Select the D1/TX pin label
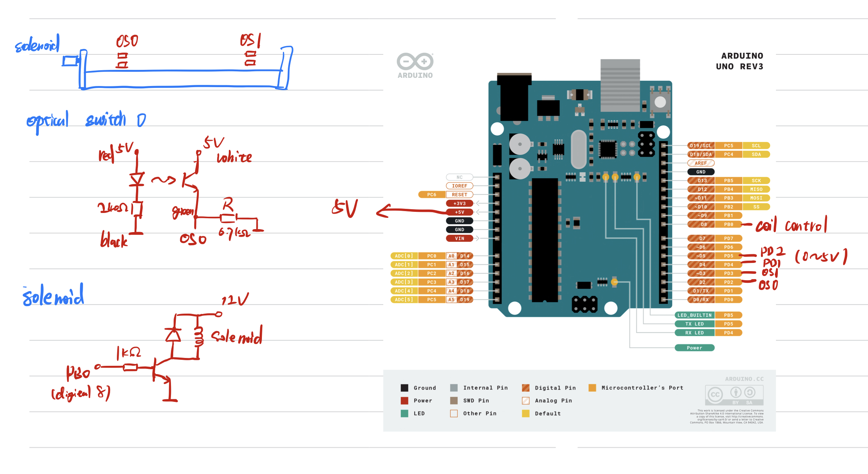This screenshot has height=474, width=868. (x=701, y=291)
